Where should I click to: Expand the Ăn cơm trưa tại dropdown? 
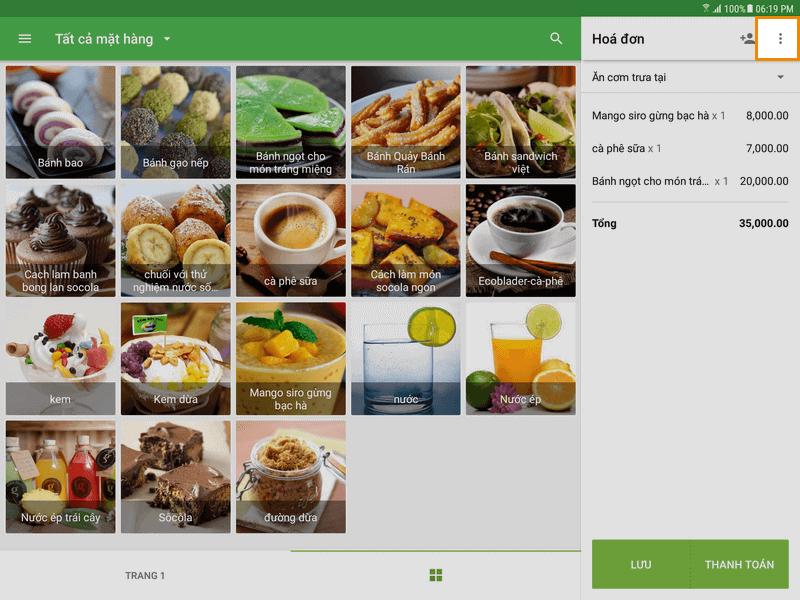(x=690, y=77)
